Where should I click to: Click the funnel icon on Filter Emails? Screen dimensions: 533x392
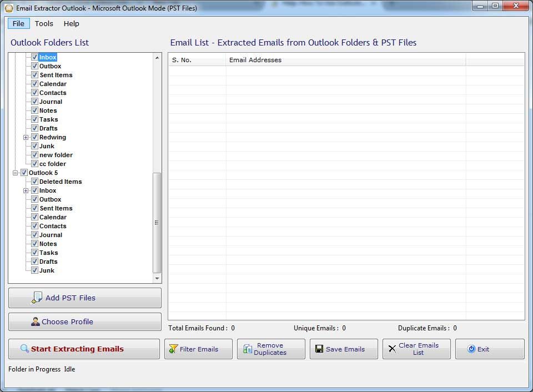pos(173,349)
